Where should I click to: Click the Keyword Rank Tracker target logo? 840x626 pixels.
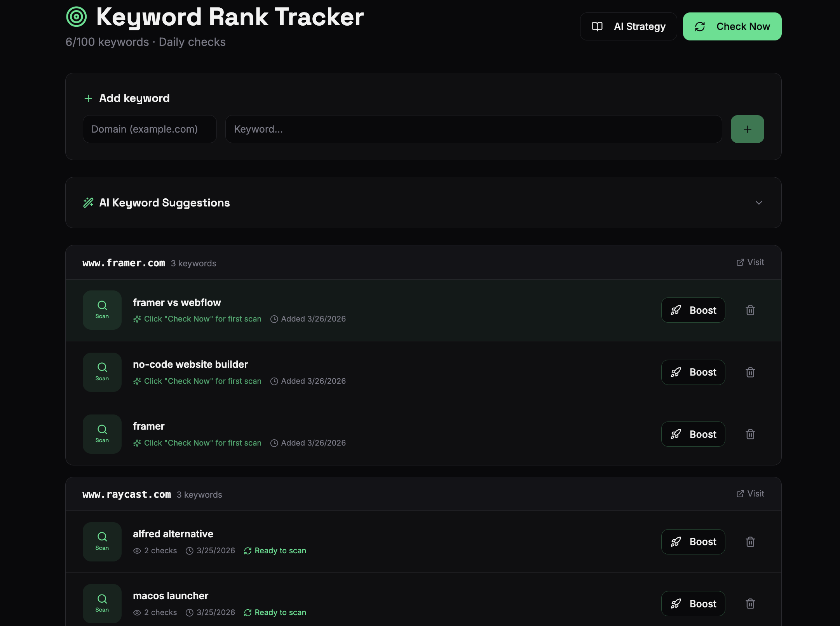pos(77,17)
